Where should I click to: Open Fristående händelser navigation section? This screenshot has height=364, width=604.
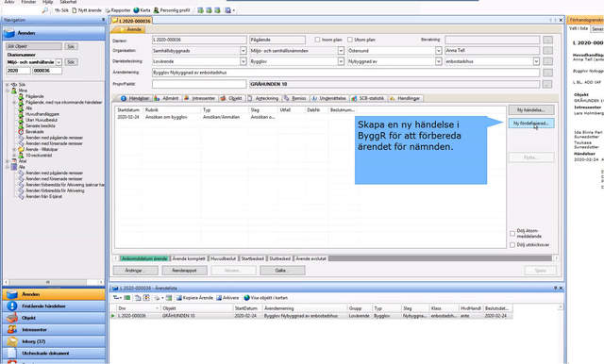click(54, 306)
